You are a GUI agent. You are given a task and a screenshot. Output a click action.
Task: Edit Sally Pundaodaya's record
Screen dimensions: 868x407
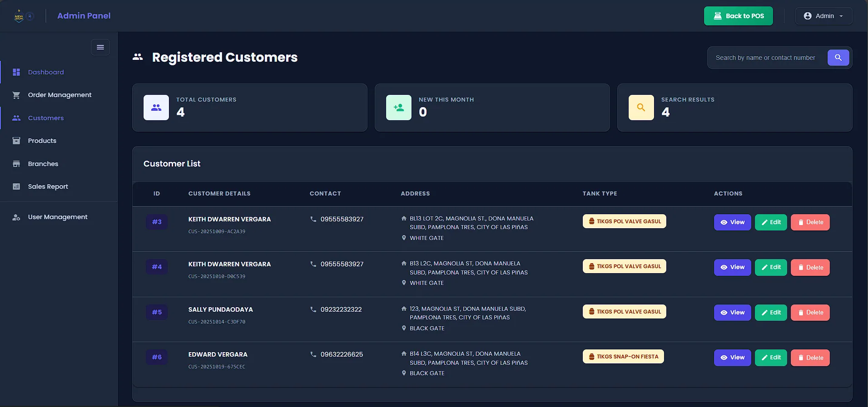click(771, 313)
